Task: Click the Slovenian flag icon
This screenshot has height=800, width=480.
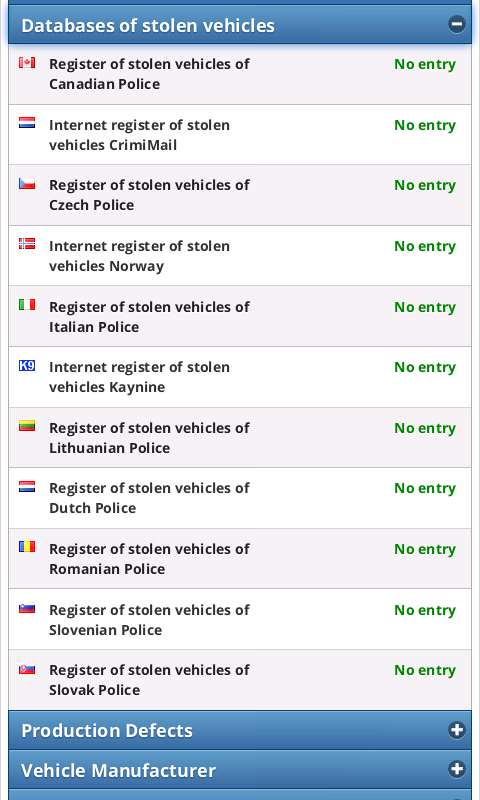Action: [27, 608]
